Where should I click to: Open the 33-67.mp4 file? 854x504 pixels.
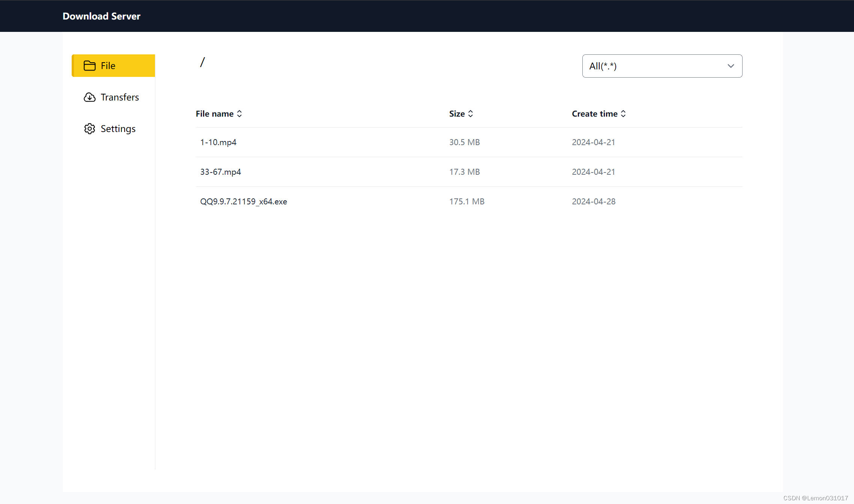pyautogui.click(x=221, y=172)
